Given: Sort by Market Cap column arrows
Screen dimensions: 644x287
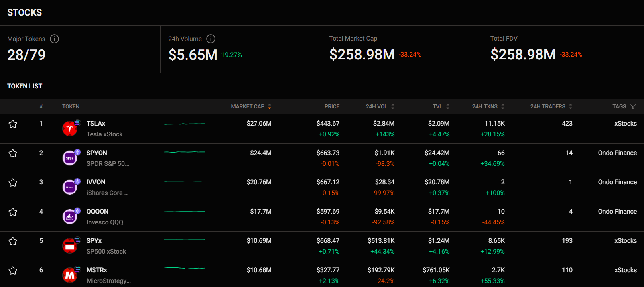Looking at the screenshot, I should [270, 106].
